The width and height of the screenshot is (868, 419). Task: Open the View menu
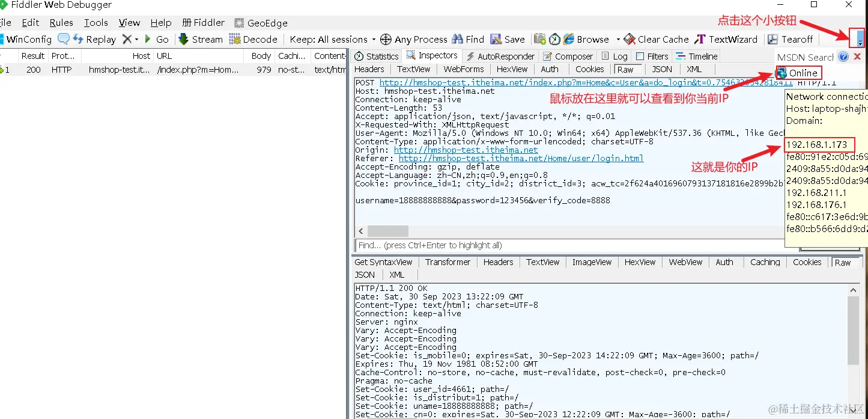(129, 23)
